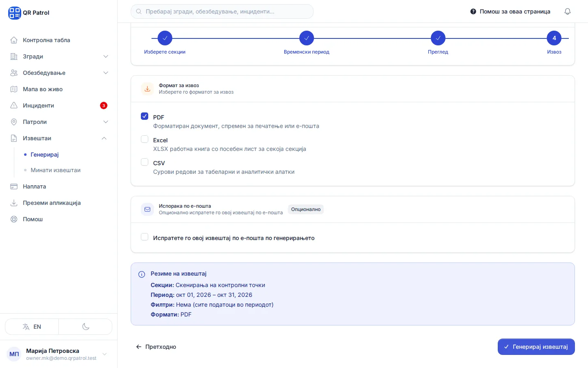Click the Инциденти warning triangle icon
The height and width of the screenshot is (368, 588).
14,105
